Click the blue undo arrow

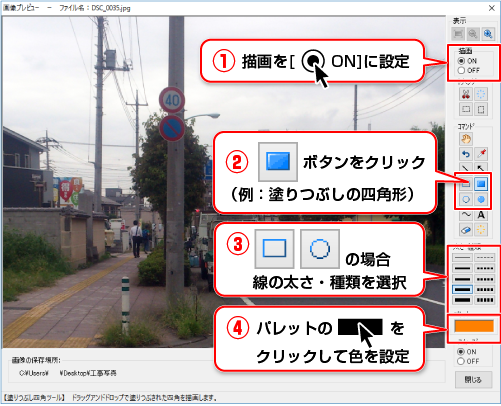(466, 154)
